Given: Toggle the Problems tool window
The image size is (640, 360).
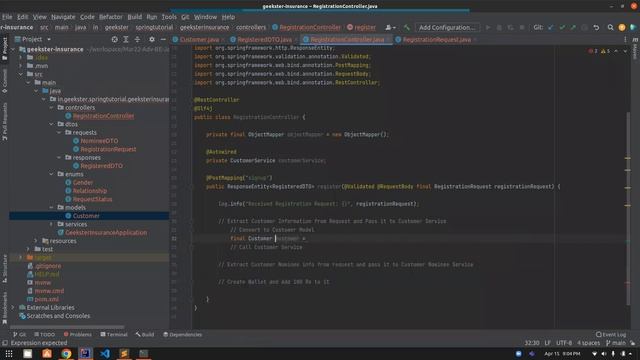Looking at the screenshot, I should (x=78, y=334).
